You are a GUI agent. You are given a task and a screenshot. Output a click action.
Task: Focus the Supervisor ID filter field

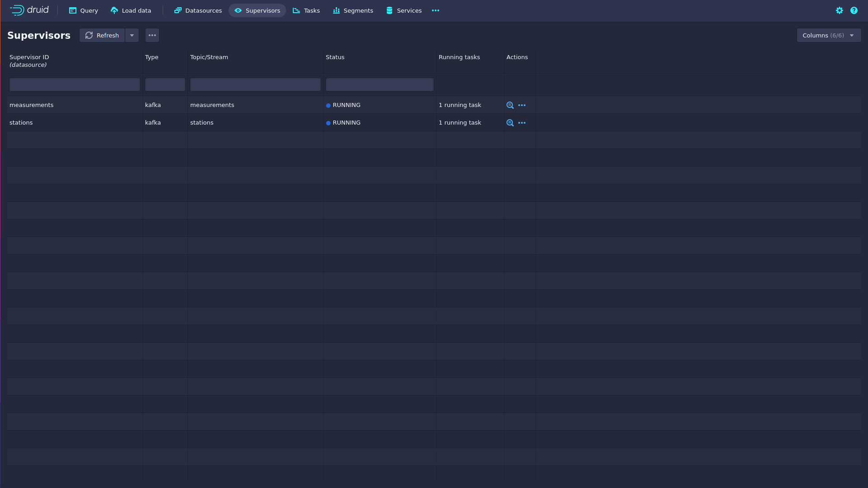[x=75, y=84]
